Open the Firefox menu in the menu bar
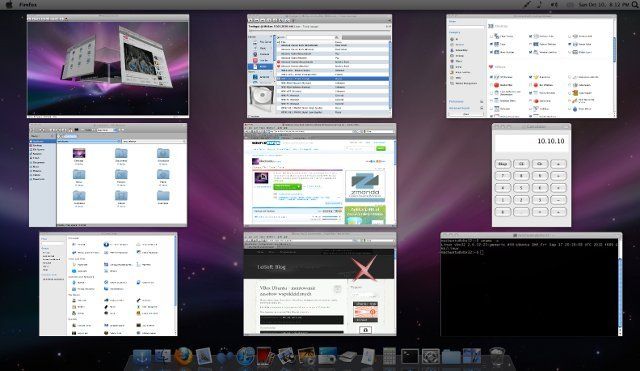 [28, 5]
